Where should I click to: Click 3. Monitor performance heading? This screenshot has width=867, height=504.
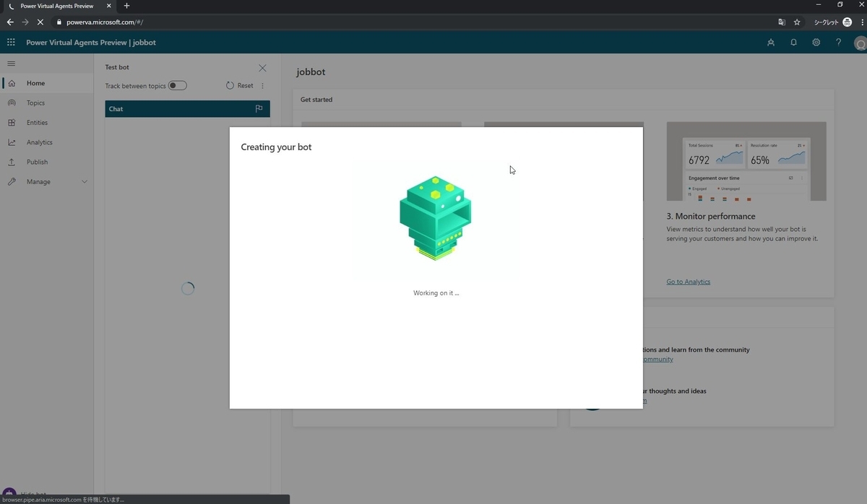coord(711,216)
